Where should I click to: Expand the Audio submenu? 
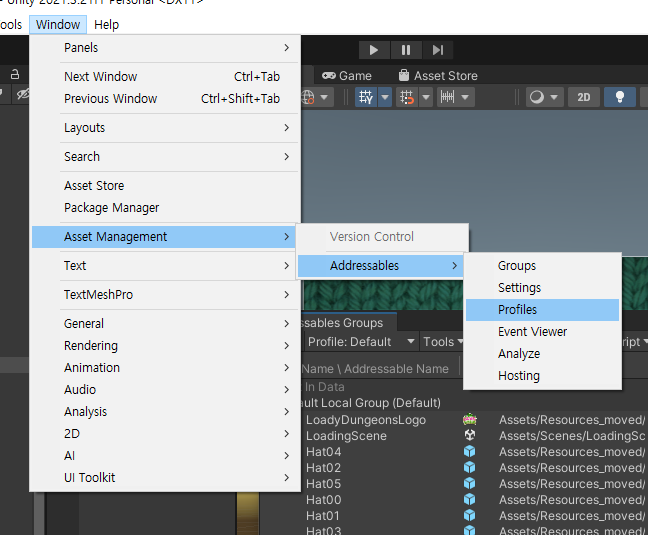click(165, 390)
